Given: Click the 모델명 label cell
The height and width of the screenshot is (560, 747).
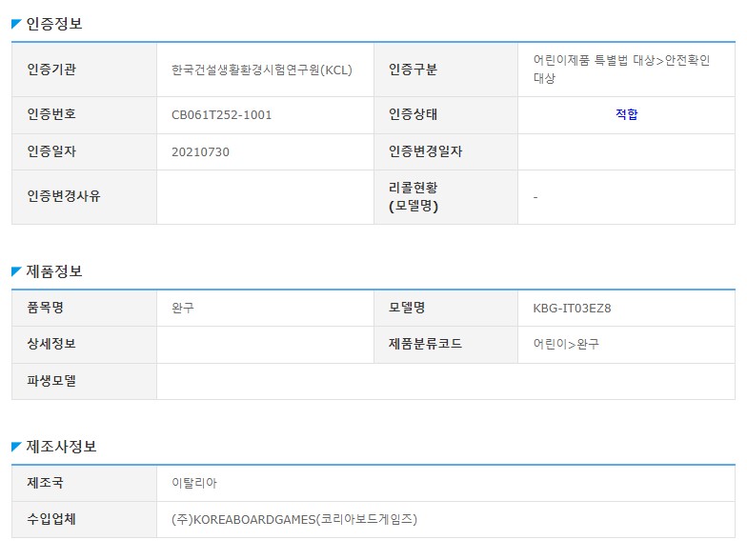Looking at the screenshot, I should click(446, 309).
